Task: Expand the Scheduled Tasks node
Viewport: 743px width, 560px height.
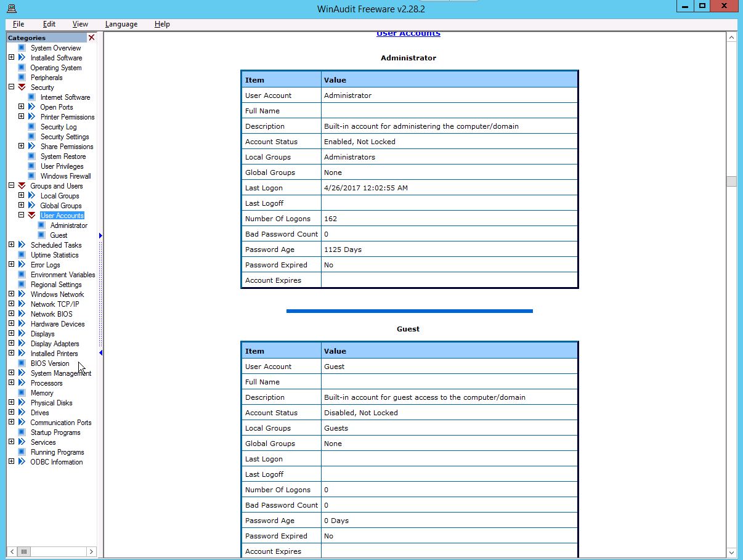Action: click(x=11, y=245)
